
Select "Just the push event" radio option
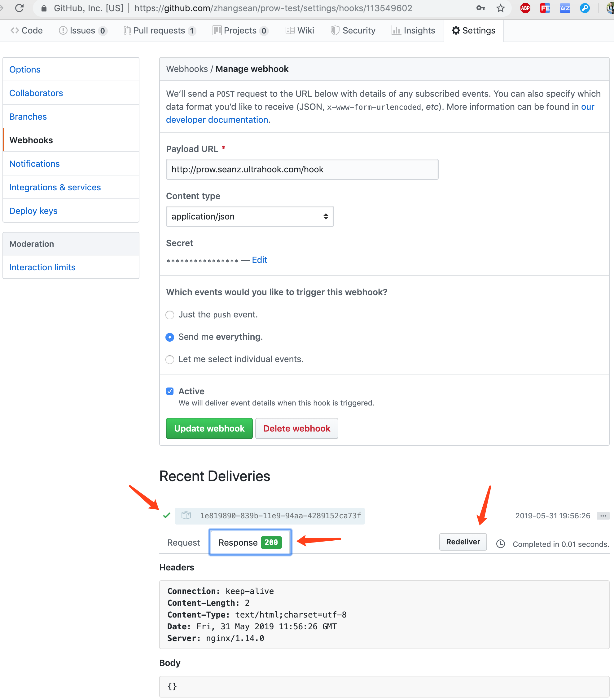point(170,315)
